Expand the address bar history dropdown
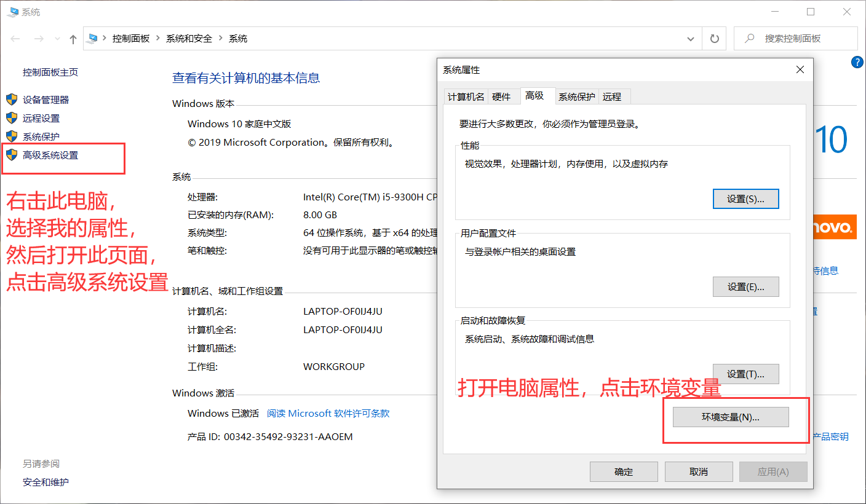The image size is (866, 504). [690, 38]
